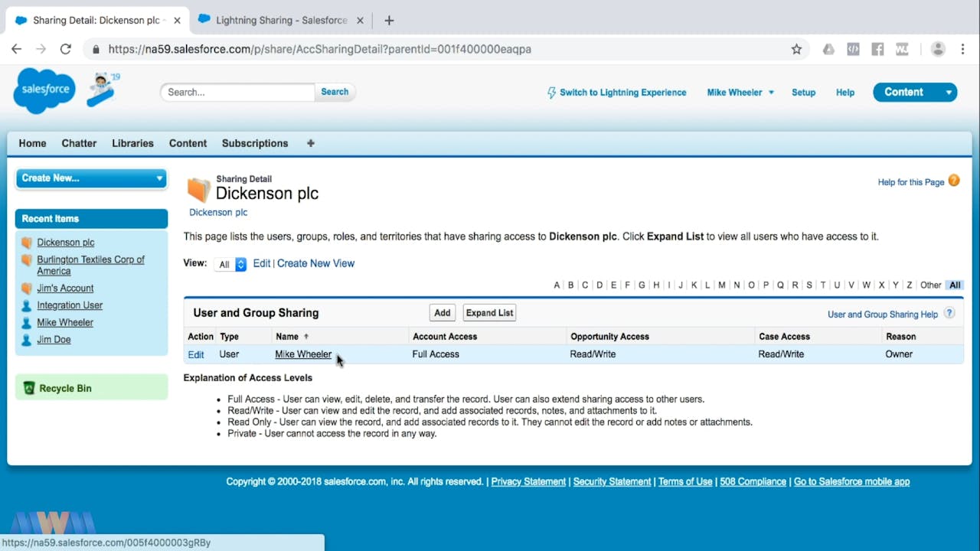Screen dimensions: 980x551
Task: Click the browser back arrow
Action: tap(17, 49)
